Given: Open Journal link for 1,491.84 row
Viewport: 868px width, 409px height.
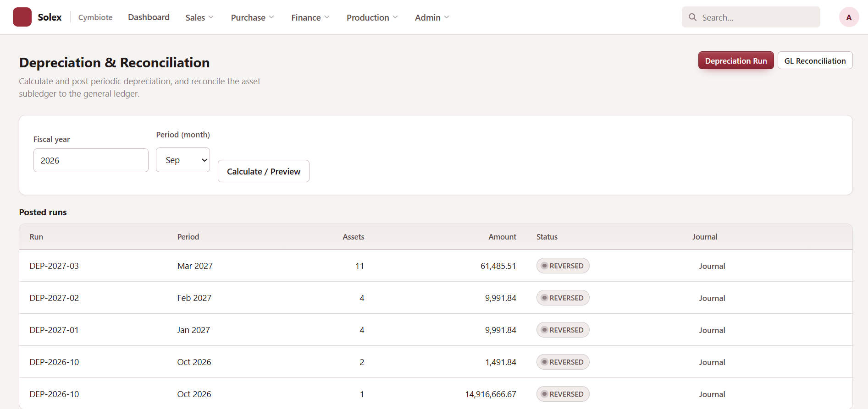Looking at the screenshot, I should tap(712, 362).
